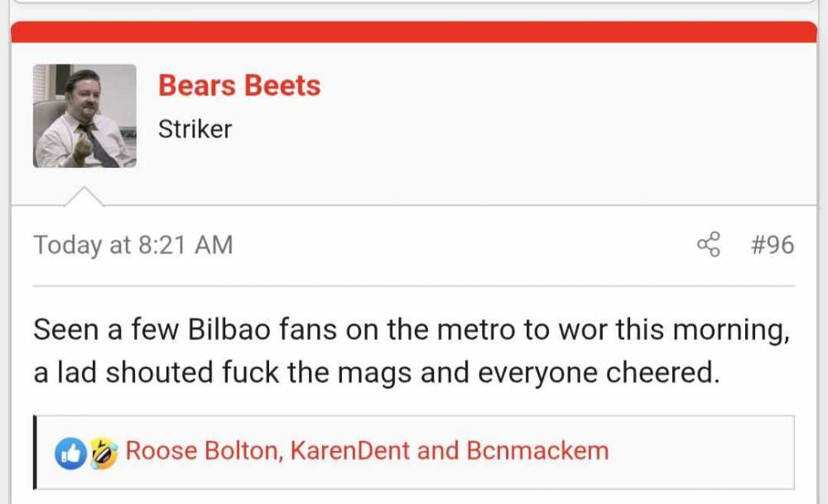The width and height of the screenshot is (828, 504).
Task: Click the blue thumbs-up Like reaction icon
Action: pyautogui.click(x=70, y=452)
